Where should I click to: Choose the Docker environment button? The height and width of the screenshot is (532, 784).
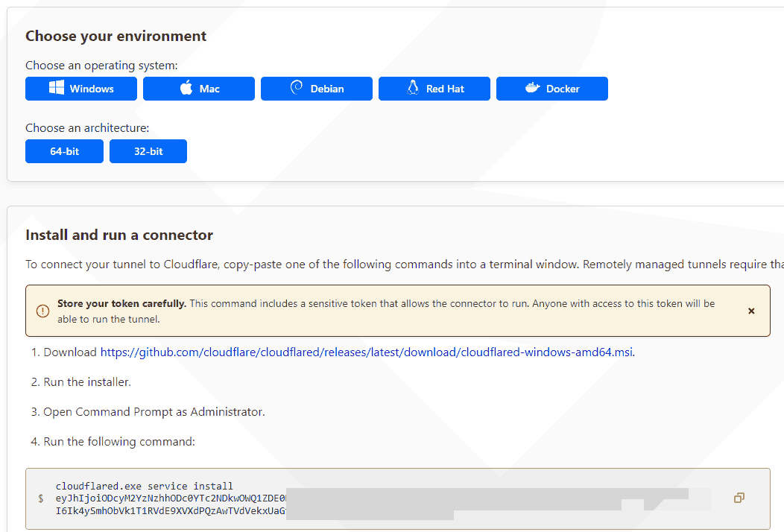(x=552, y=89)
